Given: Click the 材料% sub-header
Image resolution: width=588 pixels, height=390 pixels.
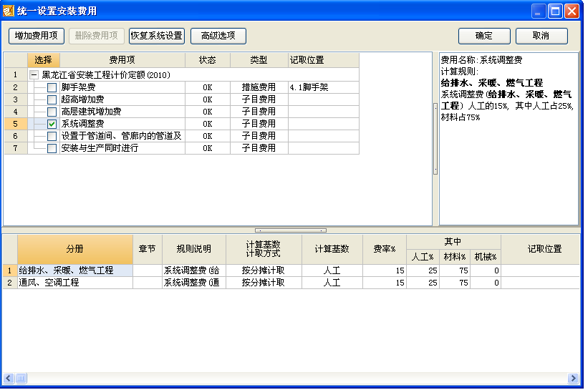Looking at the screenshot, I should (455, 257).
